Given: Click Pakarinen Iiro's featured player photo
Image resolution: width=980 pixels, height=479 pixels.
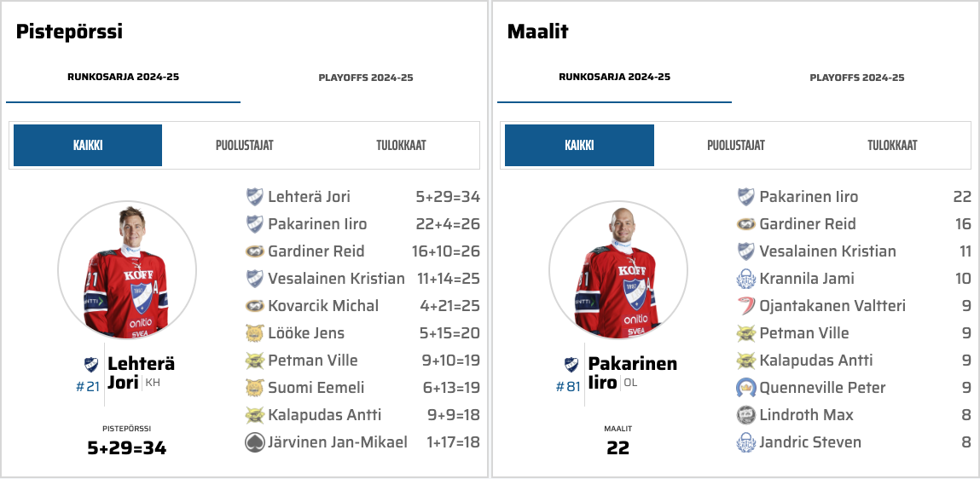Looking at the screenshot, I should [x=618, y=271].
